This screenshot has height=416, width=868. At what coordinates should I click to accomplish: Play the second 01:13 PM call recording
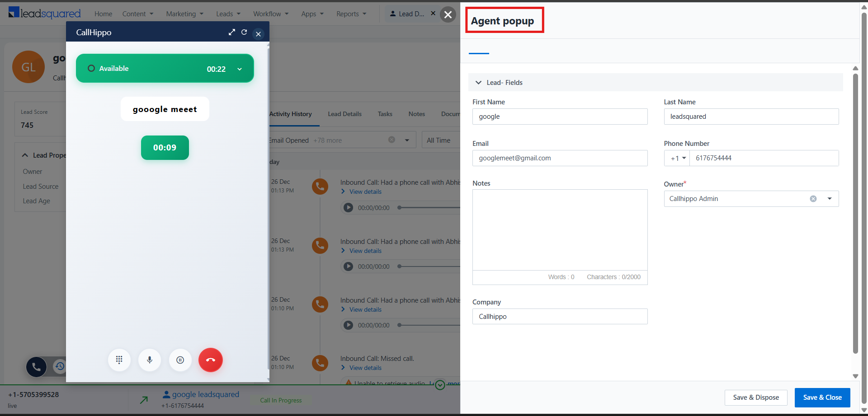click(x=348, y=266)
